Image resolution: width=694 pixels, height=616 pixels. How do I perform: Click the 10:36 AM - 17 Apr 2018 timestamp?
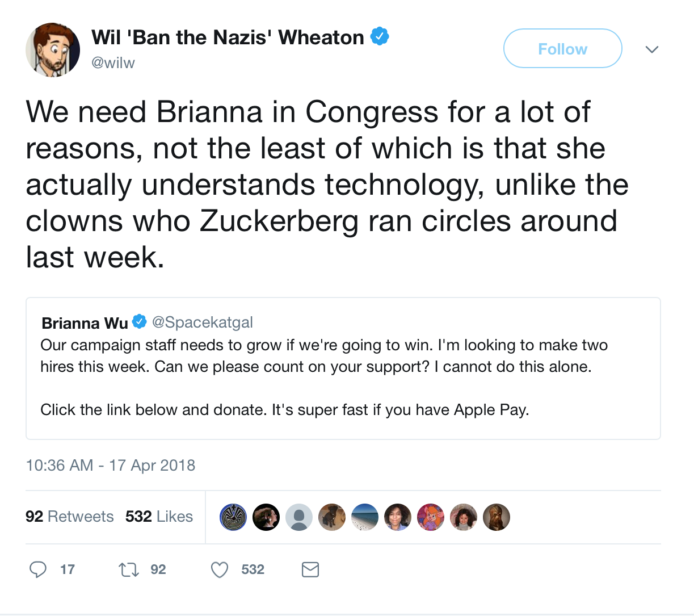(111, 466)
